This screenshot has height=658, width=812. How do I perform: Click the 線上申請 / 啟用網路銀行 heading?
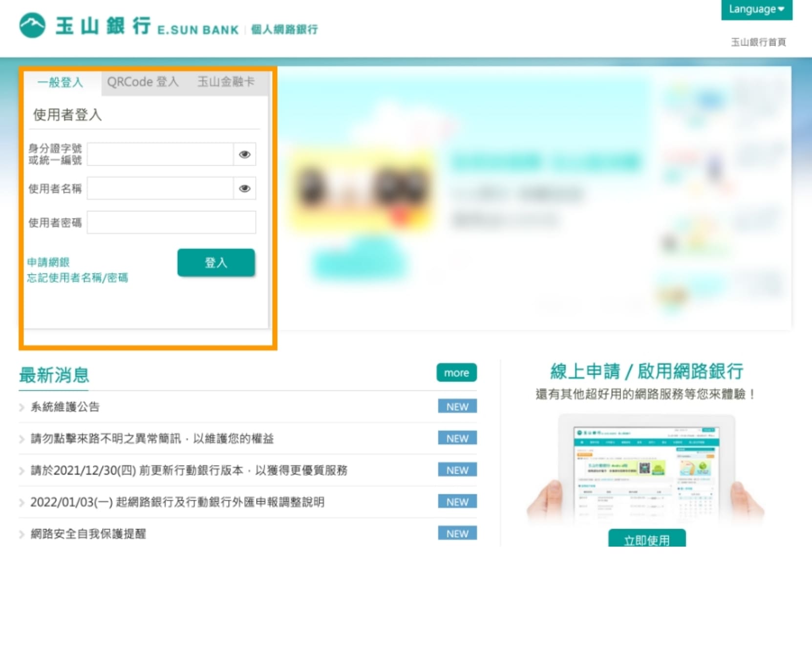click(647, 371)
